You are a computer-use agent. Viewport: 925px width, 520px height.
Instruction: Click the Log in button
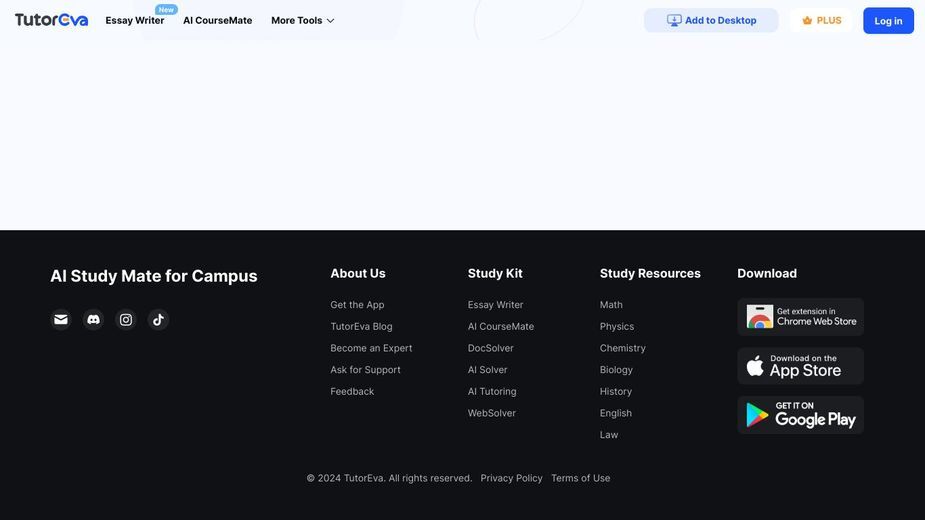click(888, 21)
